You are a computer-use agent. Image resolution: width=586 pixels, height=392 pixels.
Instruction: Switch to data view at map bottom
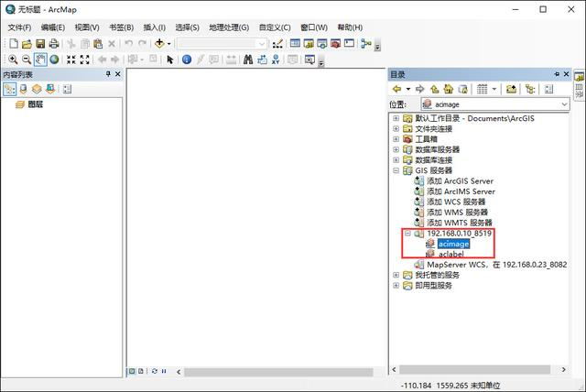click(x=132, y=371)
